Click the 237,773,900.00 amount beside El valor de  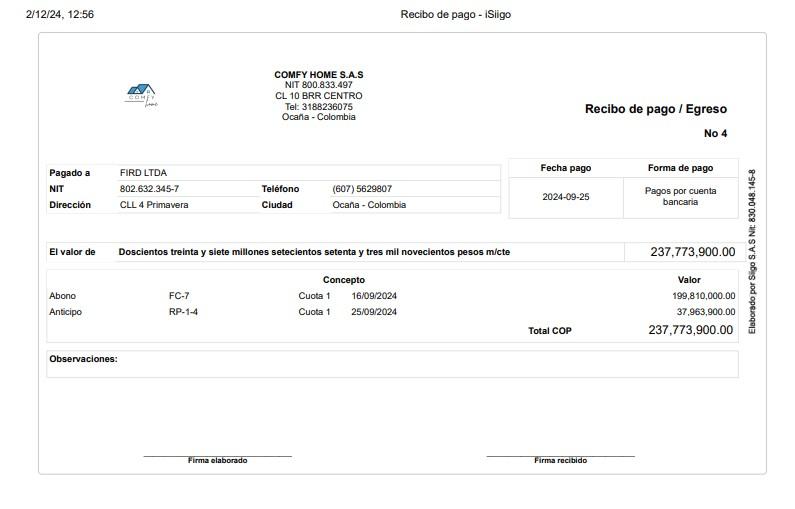693,252
